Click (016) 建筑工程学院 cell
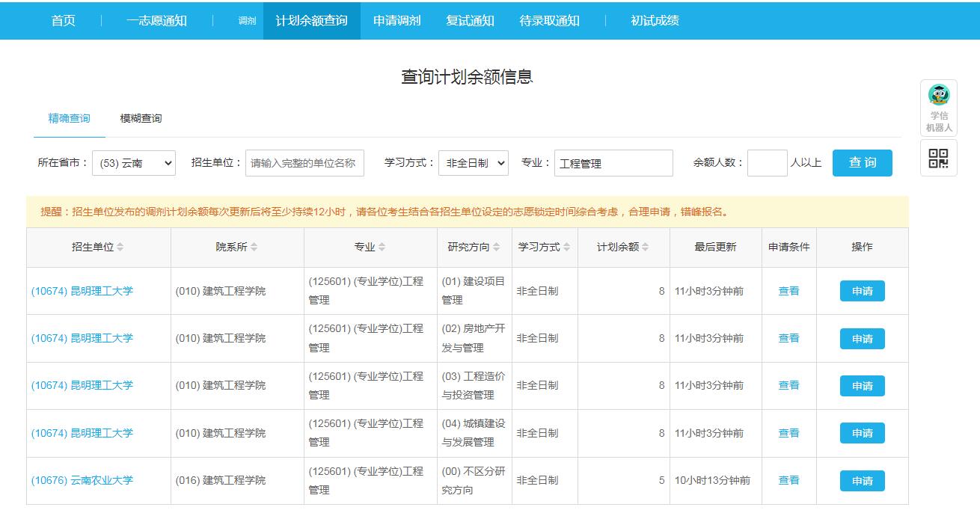This screenshot has width=980, height=519. click(x=237, y=480)
